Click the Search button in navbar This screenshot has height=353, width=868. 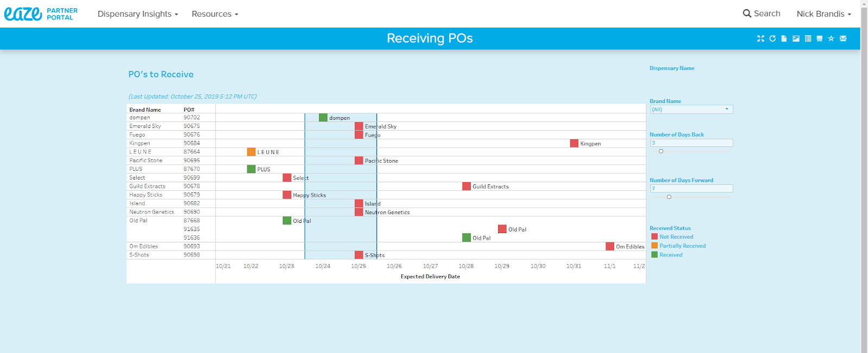pos(761,14)
